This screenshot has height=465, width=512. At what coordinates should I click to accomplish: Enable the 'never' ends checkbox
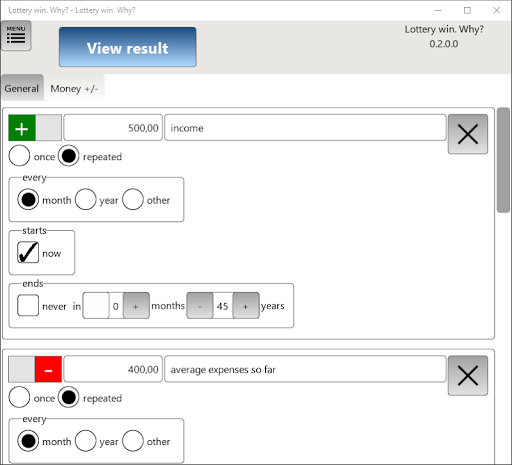point(28,305)
